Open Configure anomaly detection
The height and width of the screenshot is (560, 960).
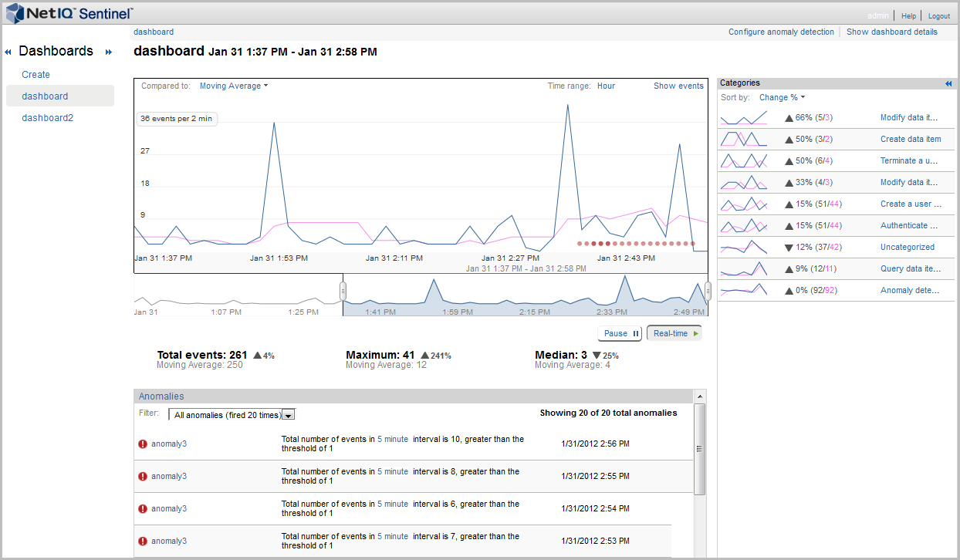pyautogui.click(x=781, y=32)
